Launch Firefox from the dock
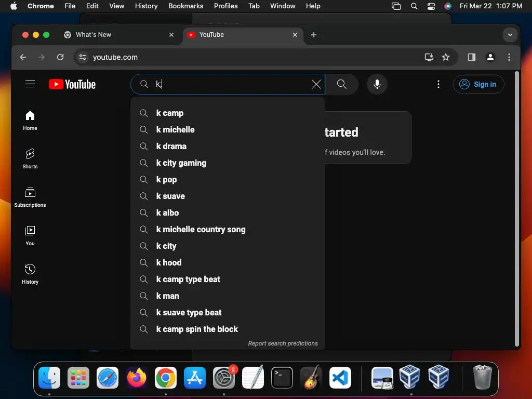532x399 pixels. (x=137, y=378)
